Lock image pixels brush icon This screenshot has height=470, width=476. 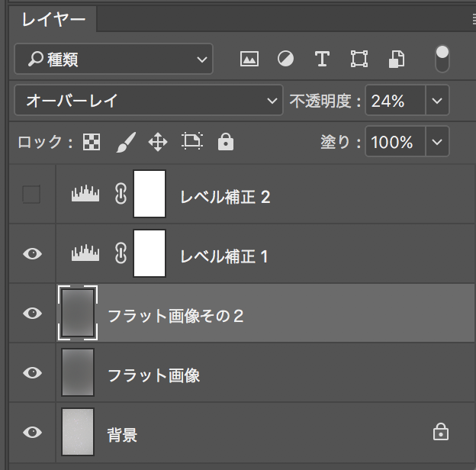(x=126, y=142)
